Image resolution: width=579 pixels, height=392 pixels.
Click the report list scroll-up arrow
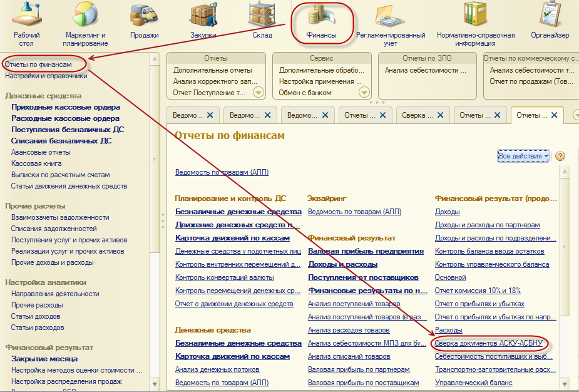[x=564, y=172]
